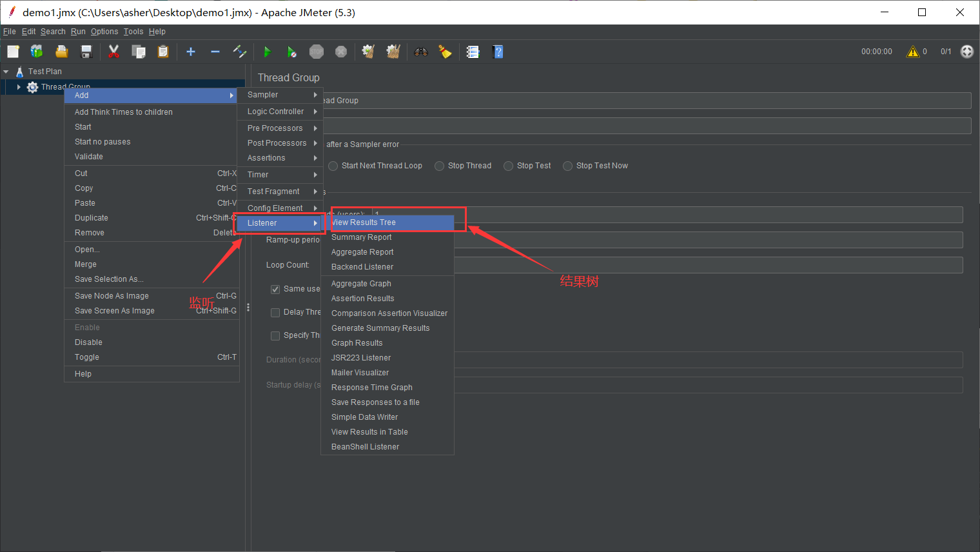Click the yellow warning log icon
Image resolution: width=980 pixels, height=552 pixels.
(x=912, y=52)
